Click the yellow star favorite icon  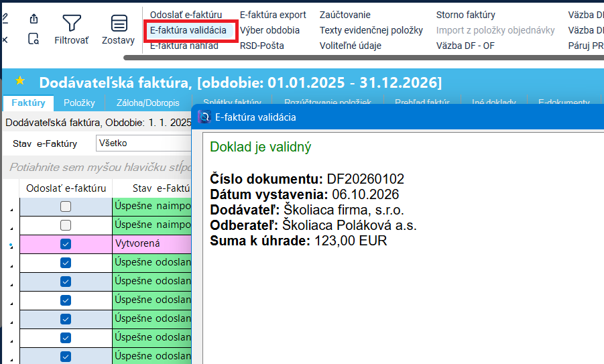point(20,80)
